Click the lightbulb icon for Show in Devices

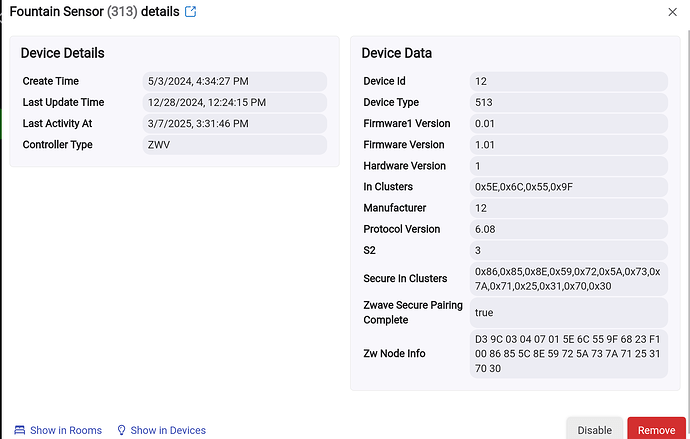click(x=122, y=430)
